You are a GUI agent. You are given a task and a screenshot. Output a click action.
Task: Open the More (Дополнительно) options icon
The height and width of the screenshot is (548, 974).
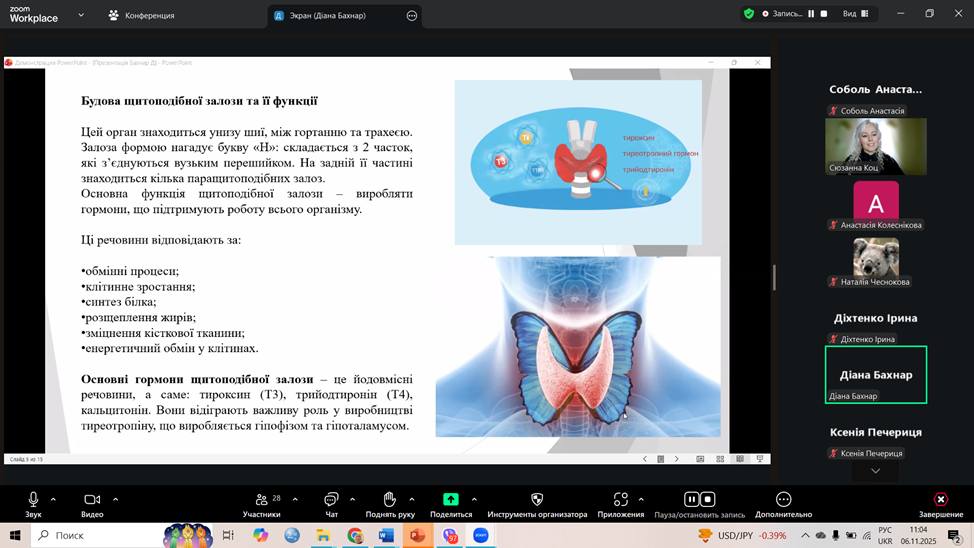[x=784, y=500]
